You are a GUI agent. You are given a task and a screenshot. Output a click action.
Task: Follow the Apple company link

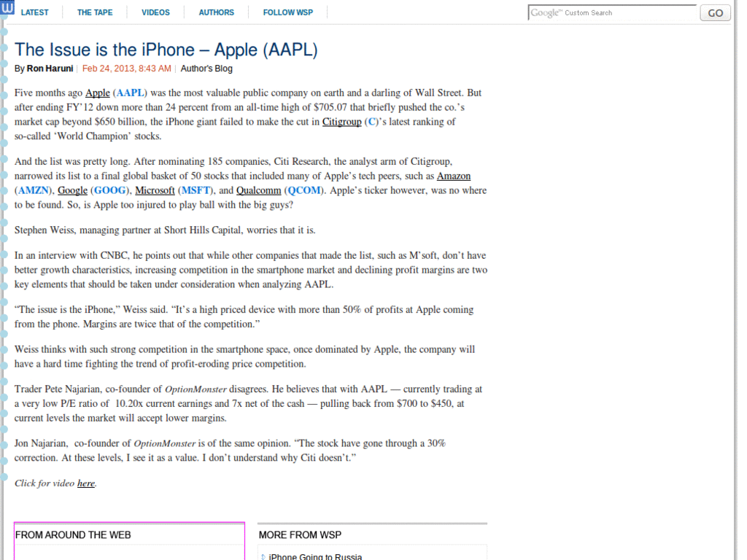98,93
